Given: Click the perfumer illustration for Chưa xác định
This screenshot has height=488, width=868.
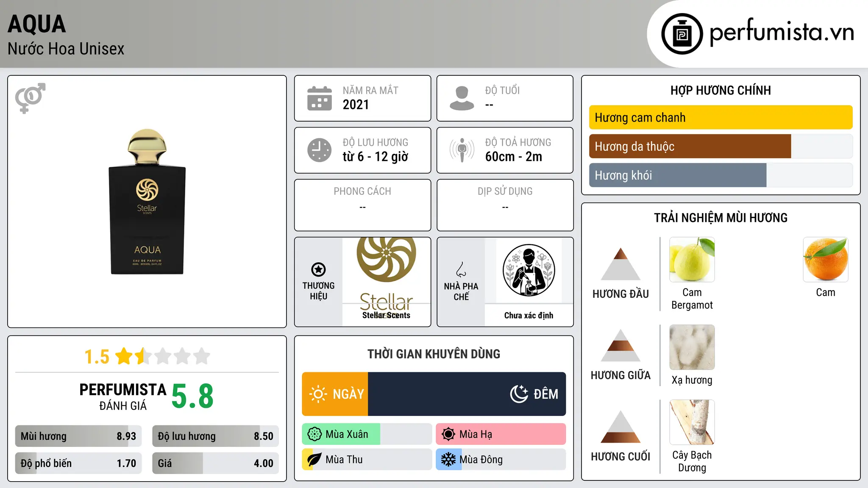Looking at the screenshot, I should click(529, 270).
